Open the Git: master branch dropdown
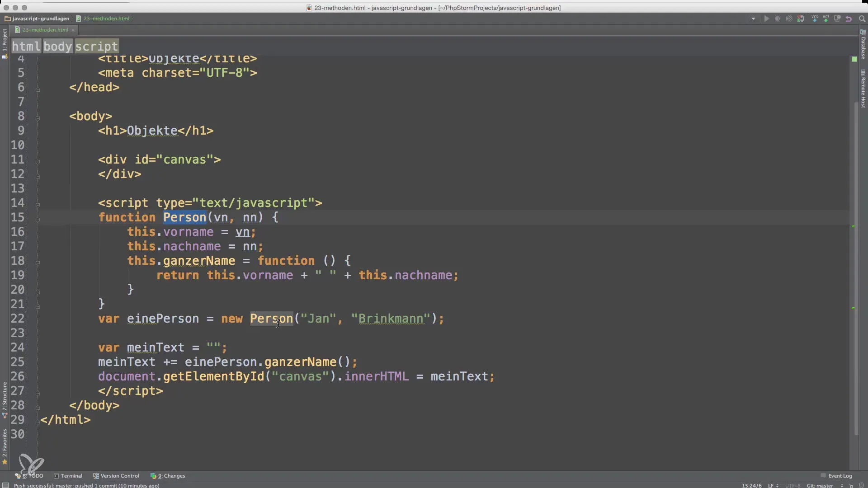This screenshot has height=488, width=868. pyautogui.click(x=825, y=485)
